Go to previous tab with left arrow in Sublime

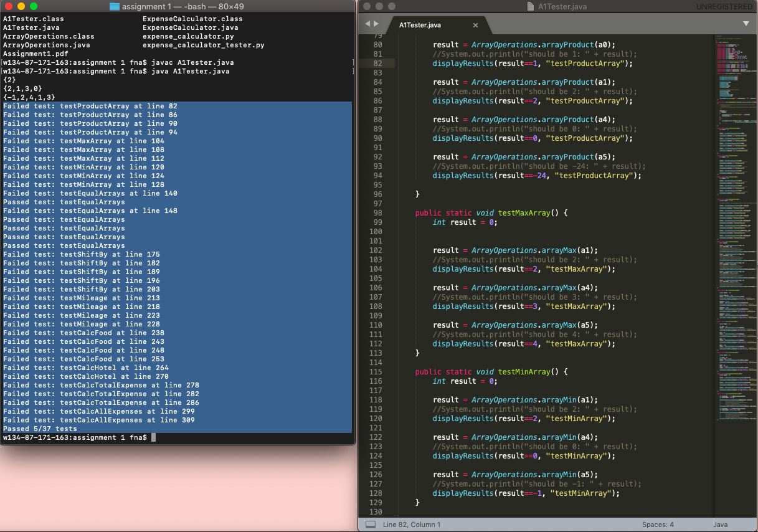tap(367, 24)
